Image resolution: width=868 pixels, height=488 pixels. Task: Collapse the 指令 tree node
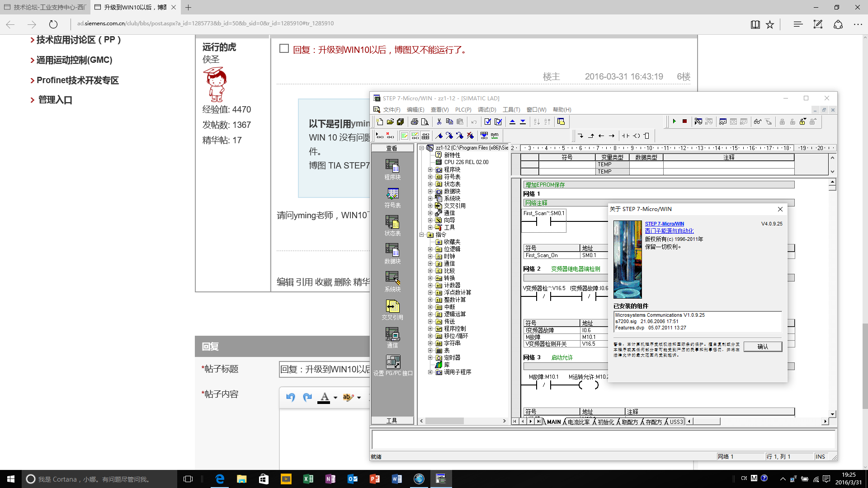(x=421, y=235)
